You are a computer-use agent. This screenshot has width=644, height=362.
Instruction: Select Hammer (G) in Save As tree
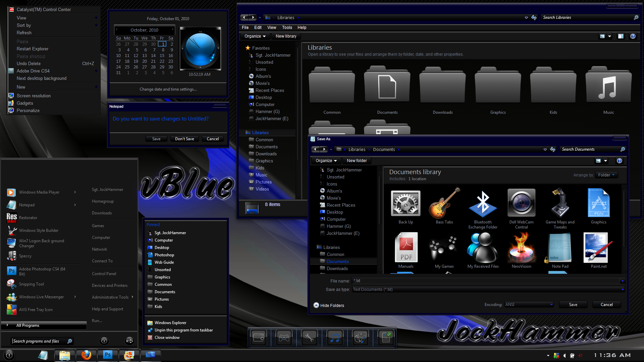(338, 226)
